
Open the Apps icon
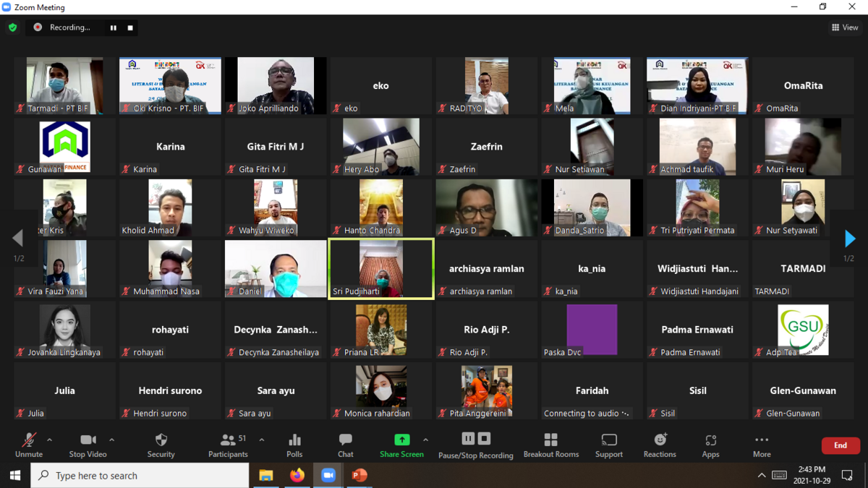[x=710, y=445]
